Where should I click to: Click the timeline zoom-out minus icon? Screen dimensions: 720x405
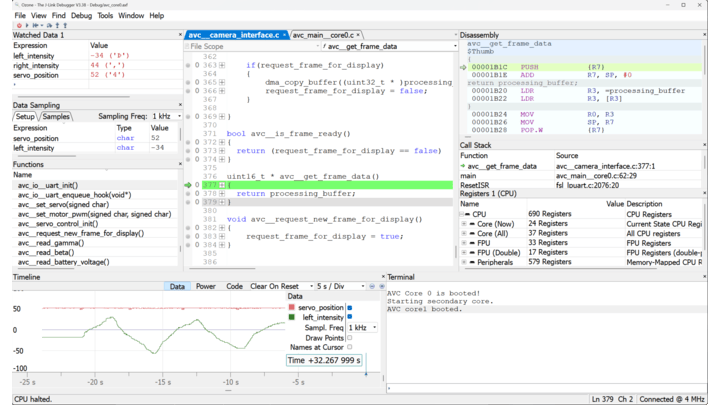(371, 286)
